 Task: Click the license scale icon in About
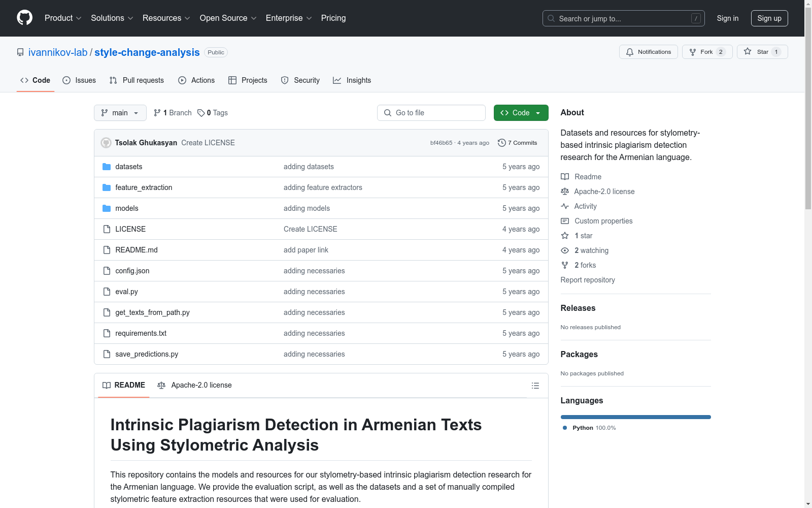coord(565,192)
